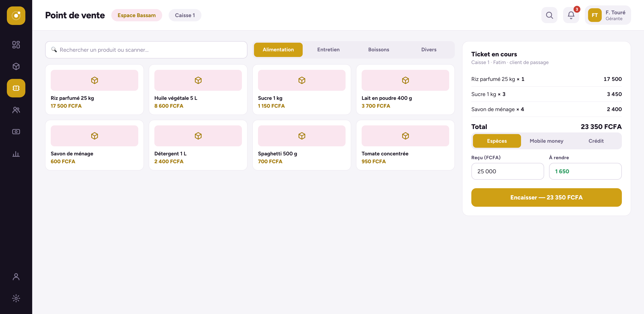
Task: Click the Huile végétale 5 L product image
Action: 198,80
